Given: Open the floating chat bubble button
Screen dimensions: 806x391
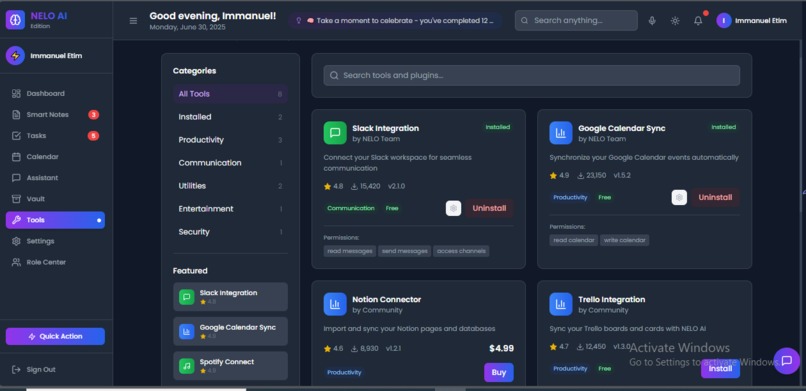Looking at the screenshot, I should pyautogui.click(x=786, y=361).
